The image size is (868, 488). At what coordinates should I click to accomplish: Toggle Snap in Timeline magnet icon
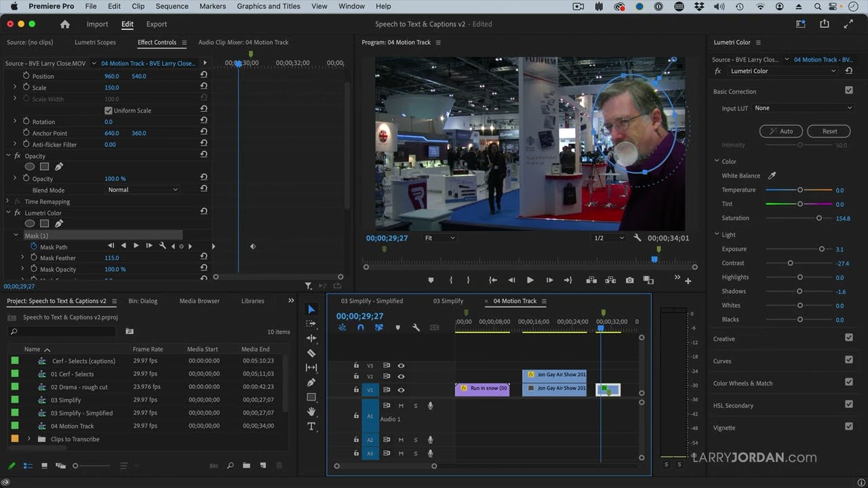(x=361, y=327)
